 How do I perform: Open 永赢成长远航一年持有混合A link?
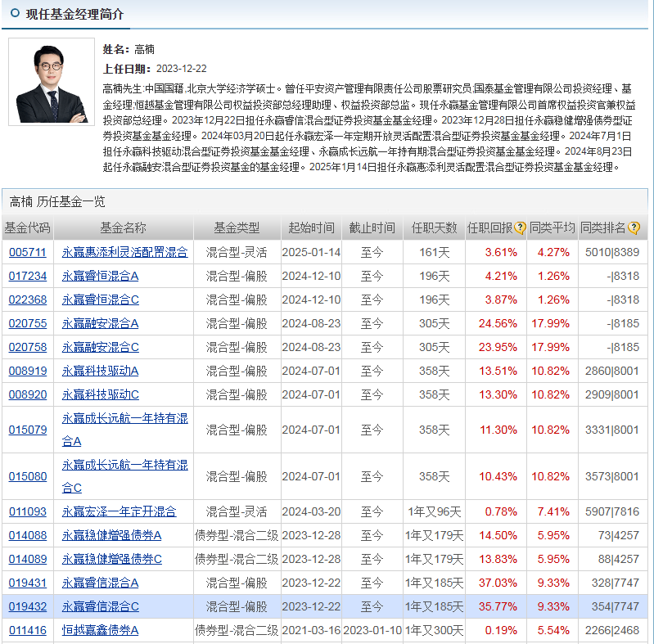click(x=124, y=430)
